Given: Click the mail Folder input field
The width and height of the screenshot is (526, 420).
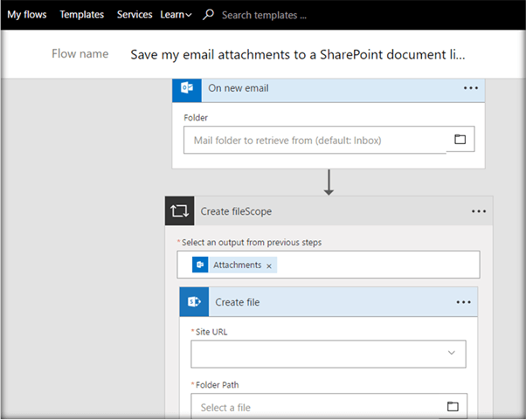Looking at the screenshot, I should coord(315,140).
